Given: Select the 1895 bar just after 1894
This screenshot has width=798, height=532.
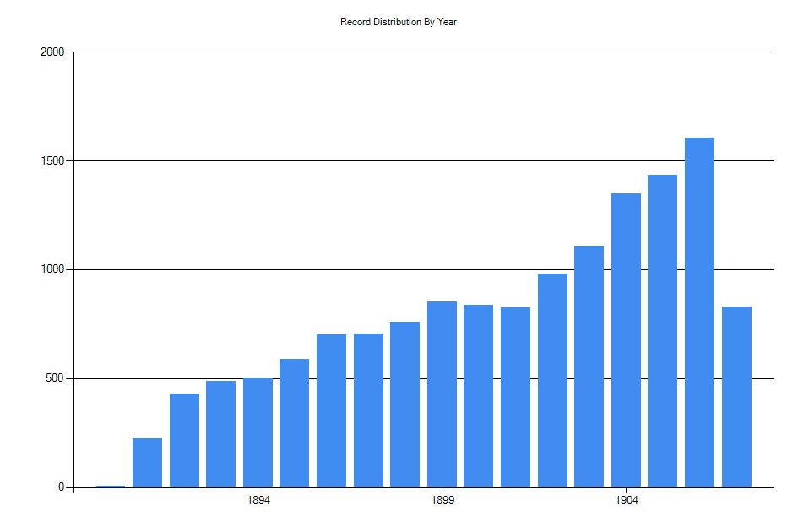Looking at the screenshot, I should click(294, 423).
